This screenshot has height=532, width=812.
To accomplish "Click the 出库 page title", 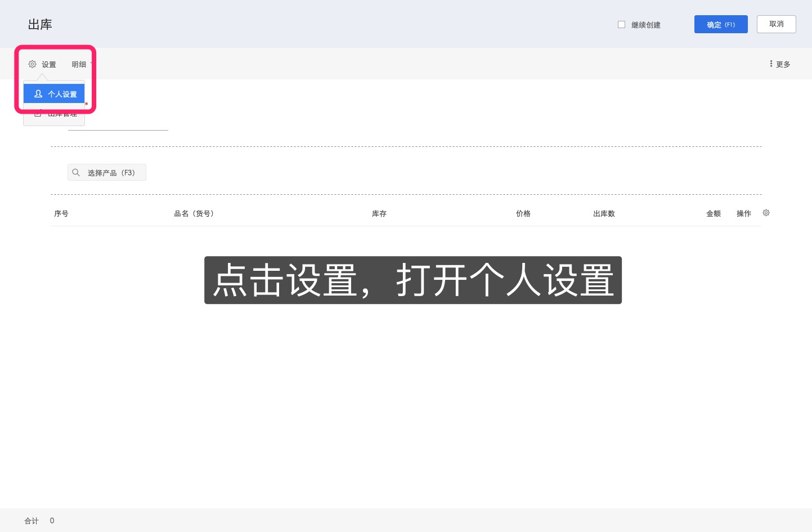I will [x=40, y=24].
